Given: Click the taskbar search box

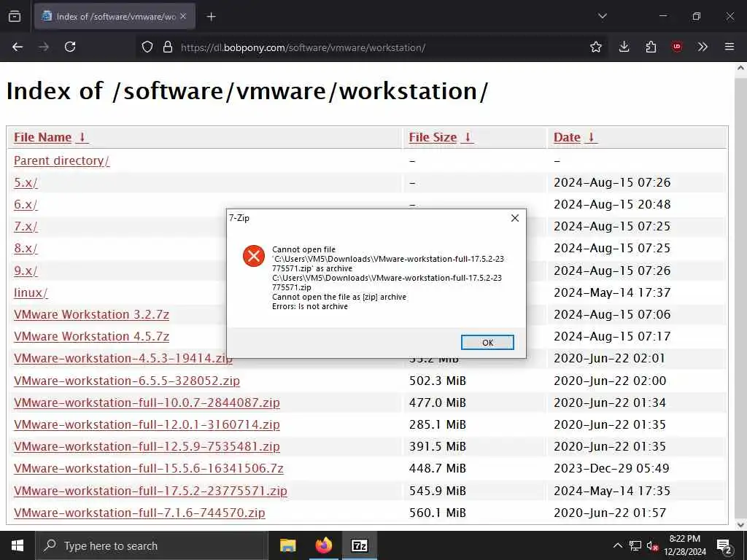Looking at the screenshot, I should 152,545.
